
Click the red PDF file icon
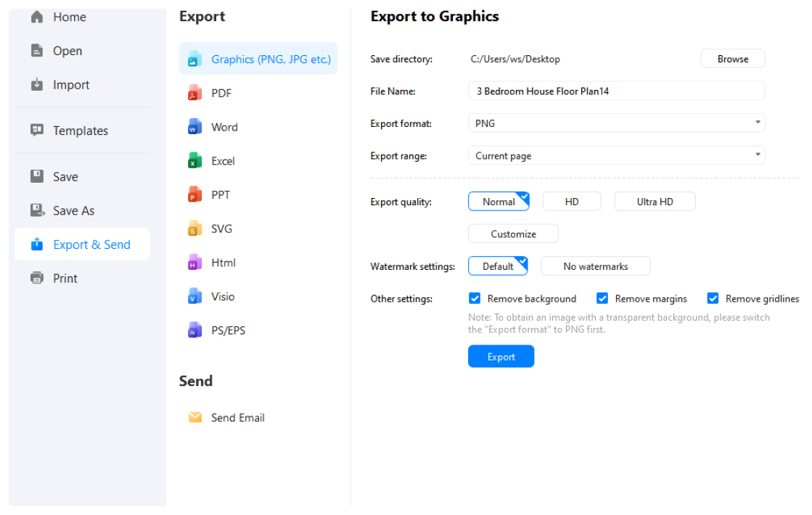tap(194, 93)
